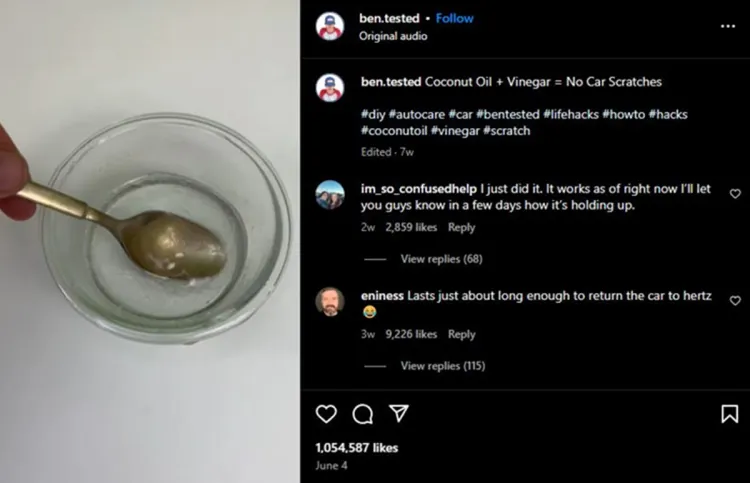The image size is (750, 483).
Task: Open ben.tested profile picture in header
Action: tap(330, 26)
